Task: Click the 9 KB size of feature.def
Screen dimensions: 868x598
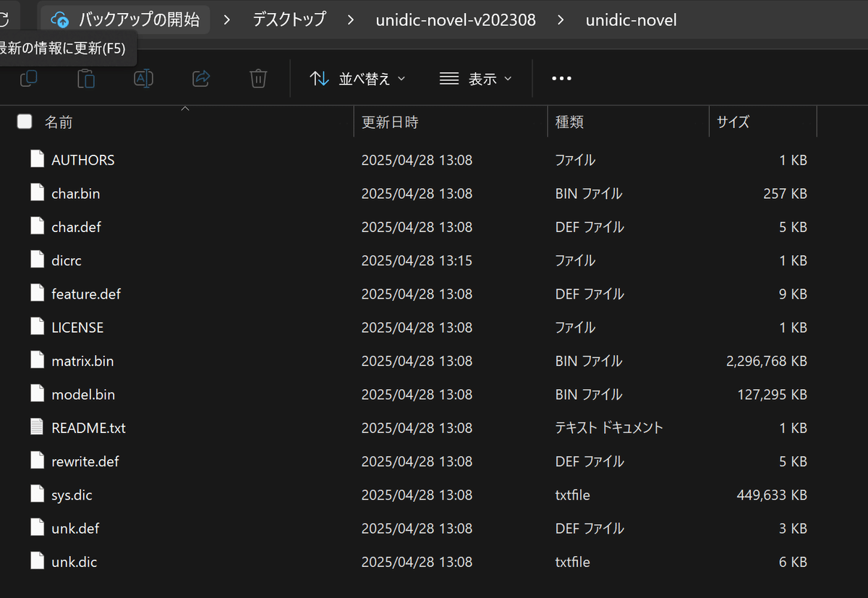Action: (793, 294)
